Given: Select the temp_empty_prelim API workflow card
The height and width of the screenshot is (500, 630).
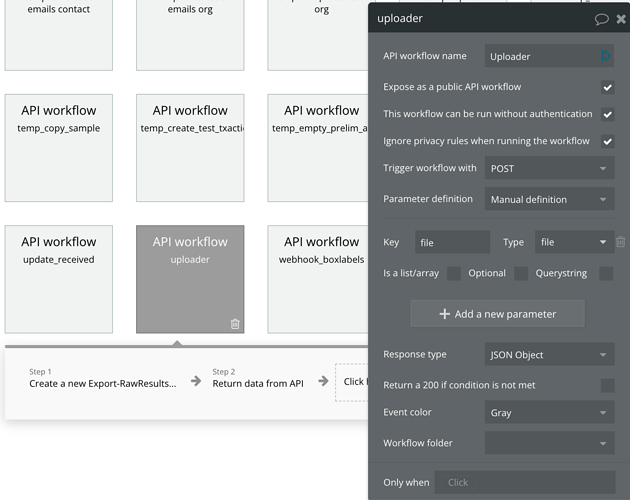Looking at the screenshot, I should click(318, 148).
